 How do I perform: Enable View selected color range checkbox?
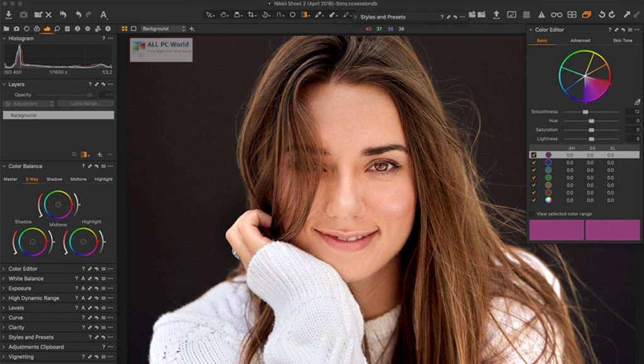(533, 214)
